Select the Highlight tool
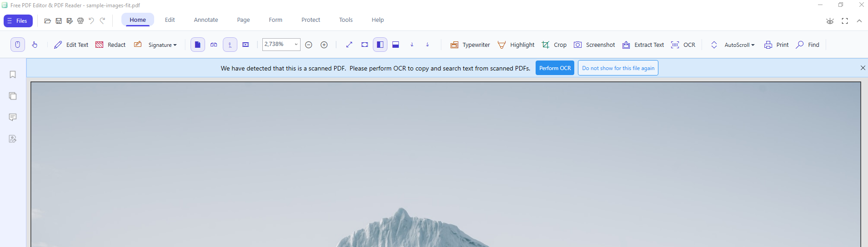 click(516, 45)
